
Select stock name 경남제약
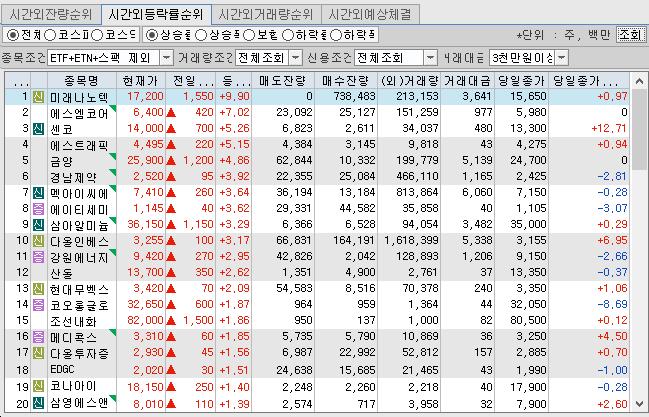[x=73, y=177]
